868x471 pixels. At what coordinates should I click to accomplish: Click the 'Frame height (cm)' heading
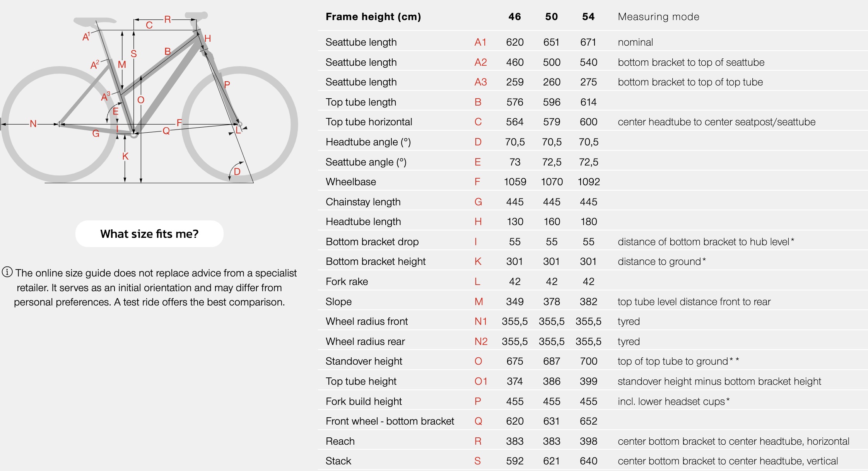373,17
